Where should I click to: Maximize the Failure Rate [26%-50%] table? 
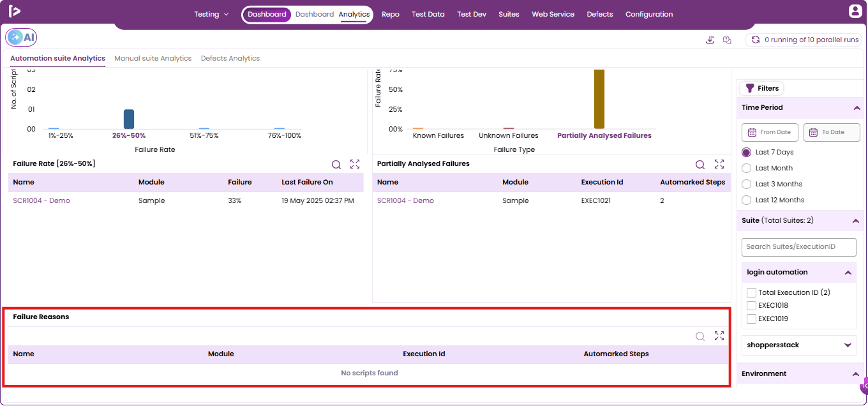point(355,164)
